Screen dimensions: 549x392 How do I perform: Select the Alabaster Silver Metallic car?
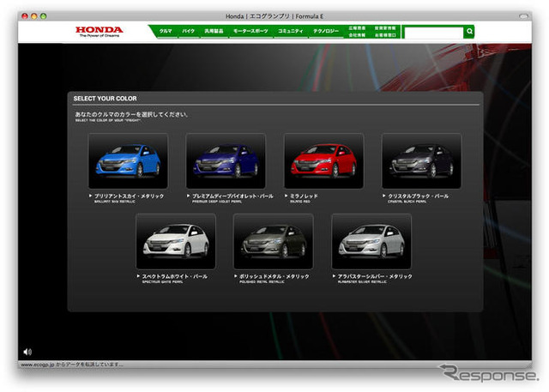tap(371, 241)
